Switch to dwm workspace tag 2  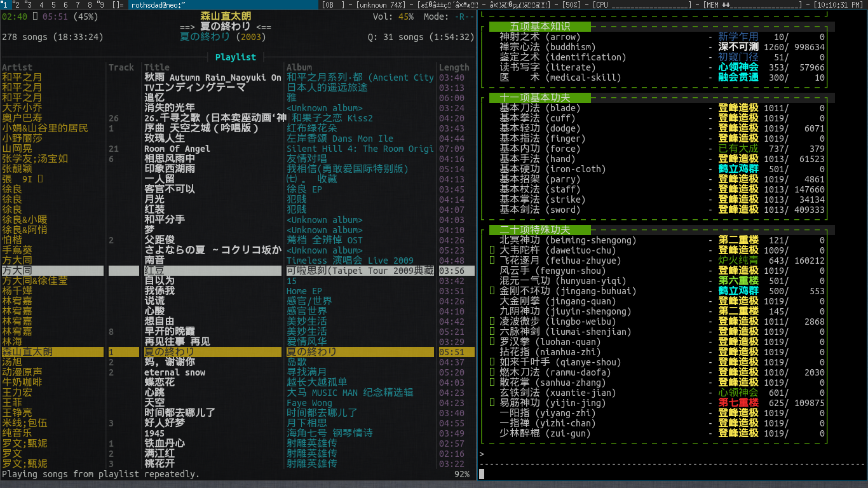(18, 5)
